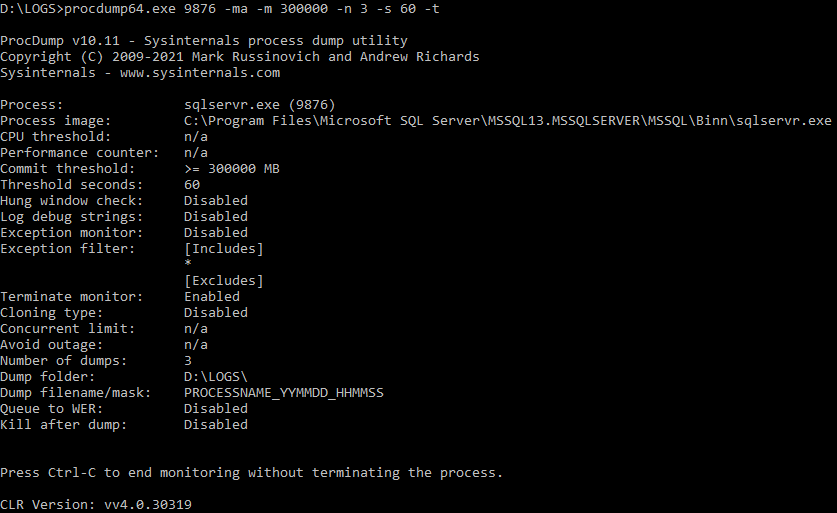Click the Cloning type Disabled value
Viewport: 837px width, 513px height.
click(216, 313)
